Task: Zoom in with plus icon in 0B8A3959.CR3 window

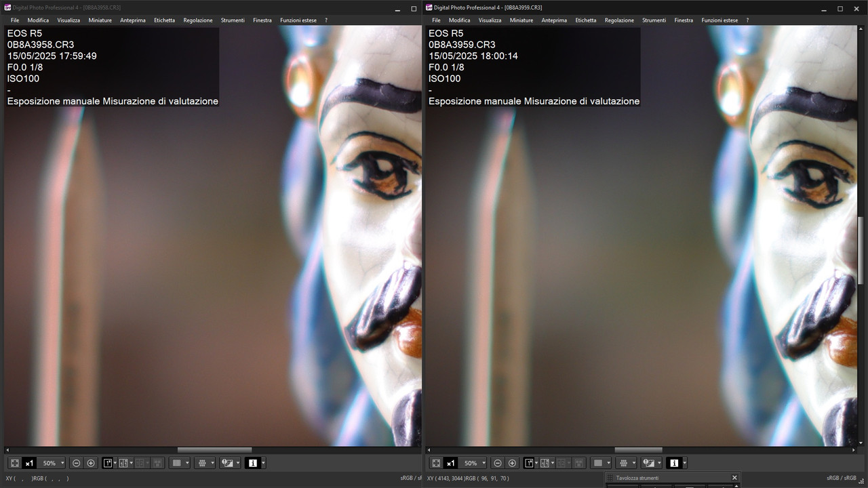Action: [512, 463]
